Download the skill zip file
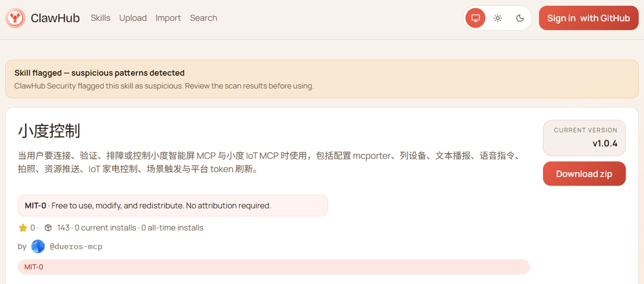The image size is (644, 284). tap(584, 174)
